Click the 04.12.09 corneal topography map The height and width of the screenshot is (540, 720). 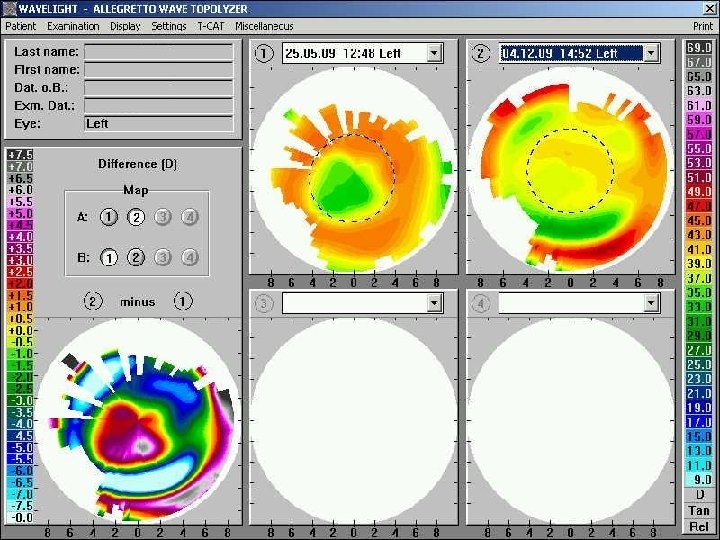click(570, 171)
